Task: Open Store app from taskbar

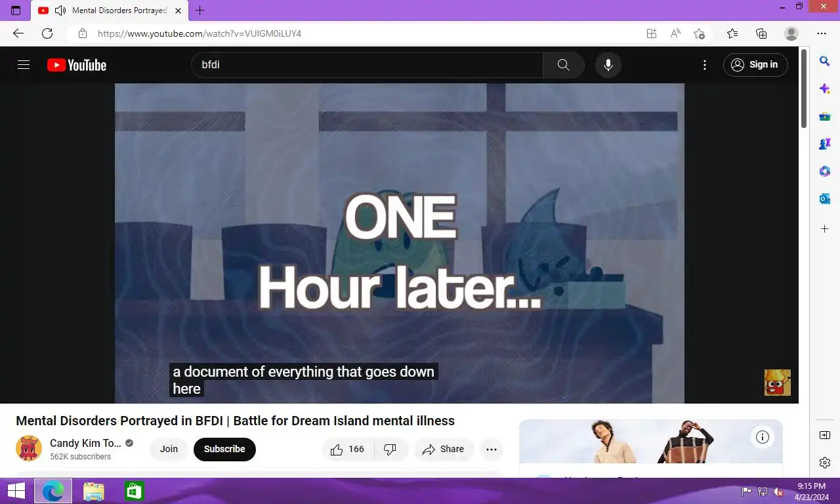Action: [134, 491]
